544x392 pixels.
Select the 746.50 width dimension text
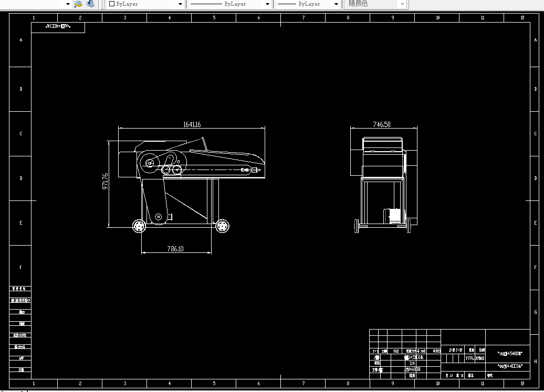click(x=382, y=124)
